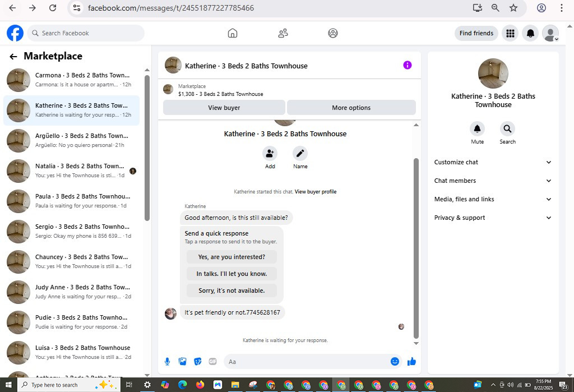The width and height of the screenshot is (574, 392).
Task: Open the Groups icon in top navigation
Action: coord(333,33)
